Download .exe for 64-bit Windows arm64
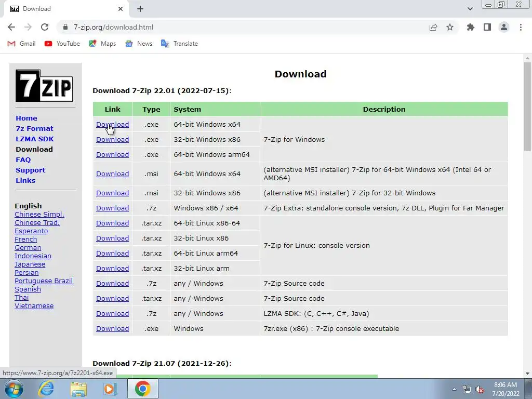The height and width of the screenshot is (399, 532). [112, 154]
